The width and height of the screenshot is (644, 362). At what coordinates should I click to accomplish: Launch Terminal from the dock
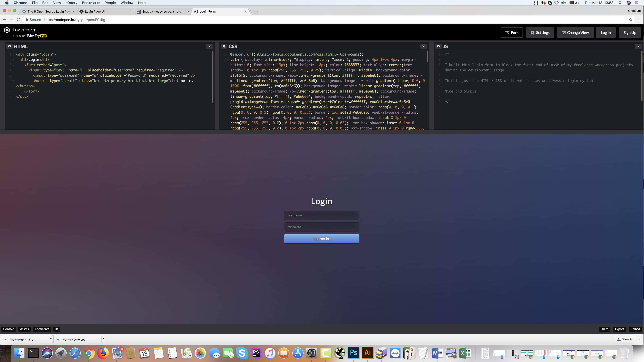33,353
